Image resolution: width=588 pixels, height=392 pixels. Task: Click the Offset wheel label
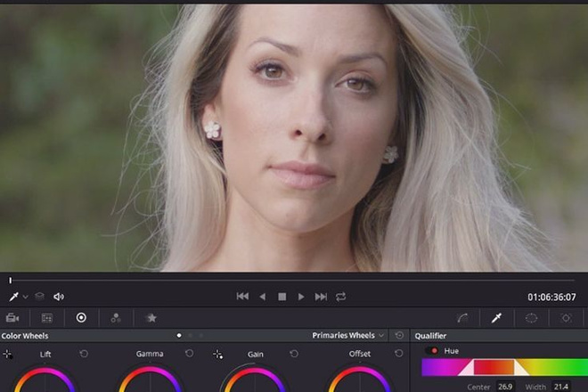pos(360,354)
